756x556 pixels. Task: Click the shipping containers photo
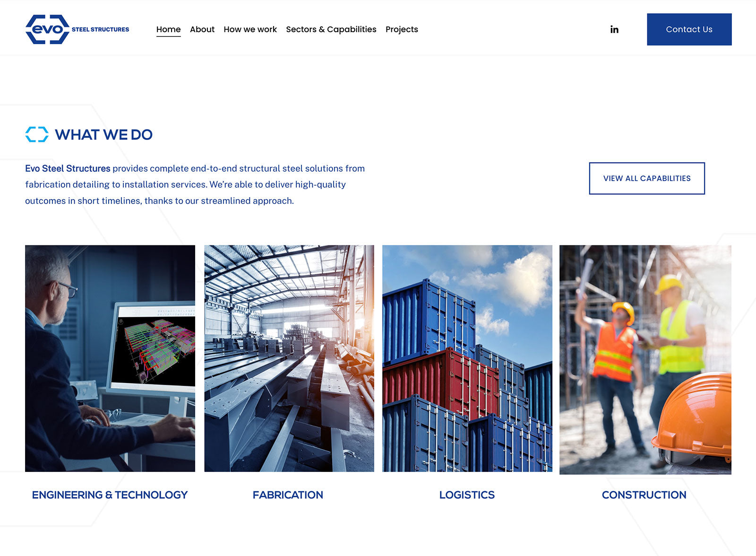pyautogui.click(x=467, y=358)
